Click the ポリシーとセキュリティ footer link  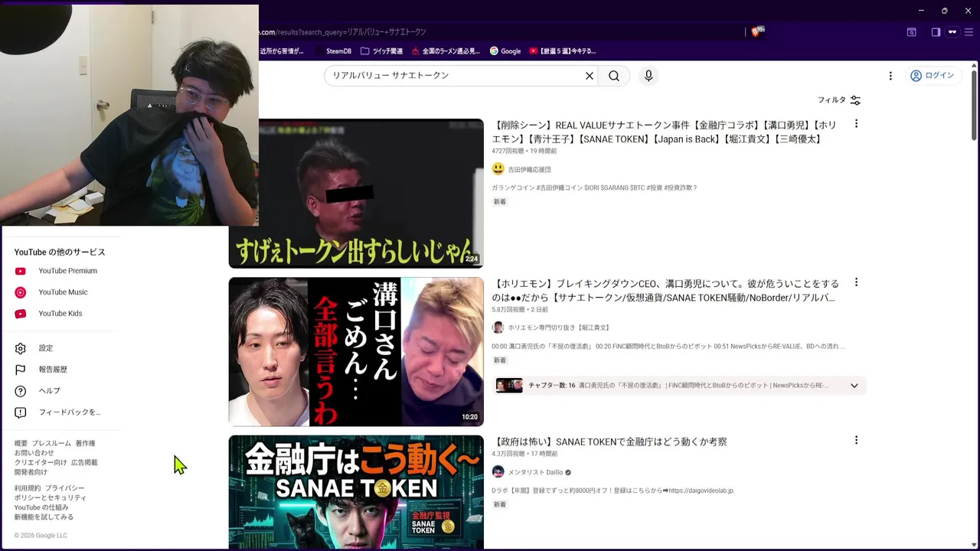(50, 498)
